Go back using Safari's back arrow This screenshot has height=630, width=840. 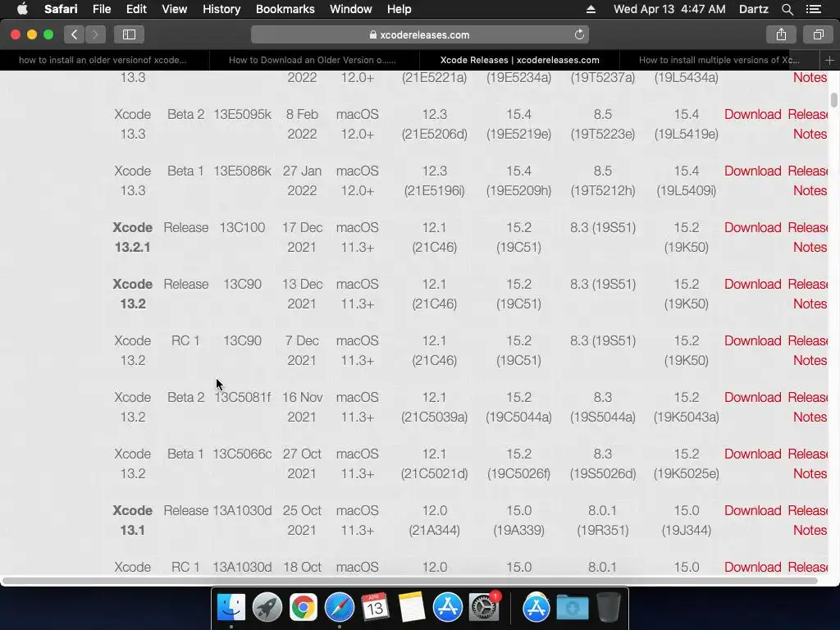(x=74, y=34)
